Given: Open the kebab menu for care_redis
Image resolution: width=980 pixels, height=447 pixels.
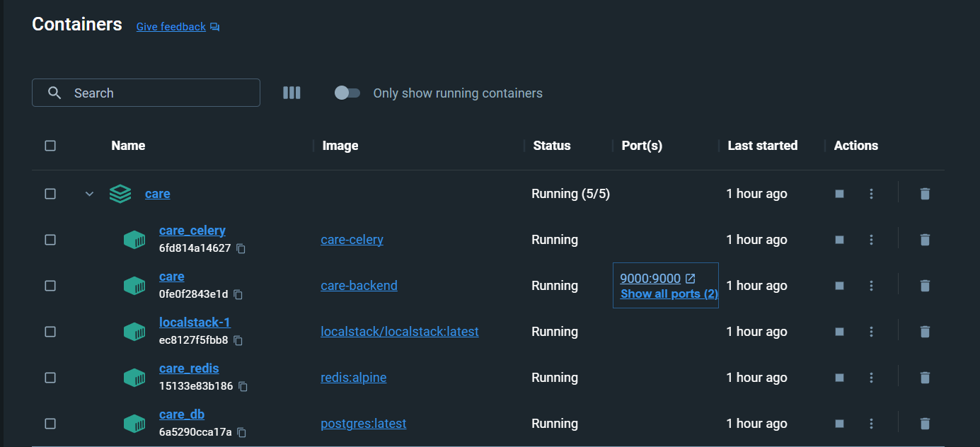Looking at the screenshot, I should tap(871, 377).
